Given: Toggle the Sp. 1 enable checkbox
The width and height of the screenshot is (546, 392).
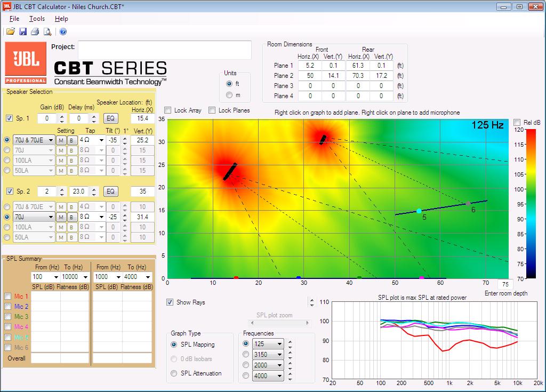Looking at the screenshot, I should pyautogui.click(x=10, y=118).
